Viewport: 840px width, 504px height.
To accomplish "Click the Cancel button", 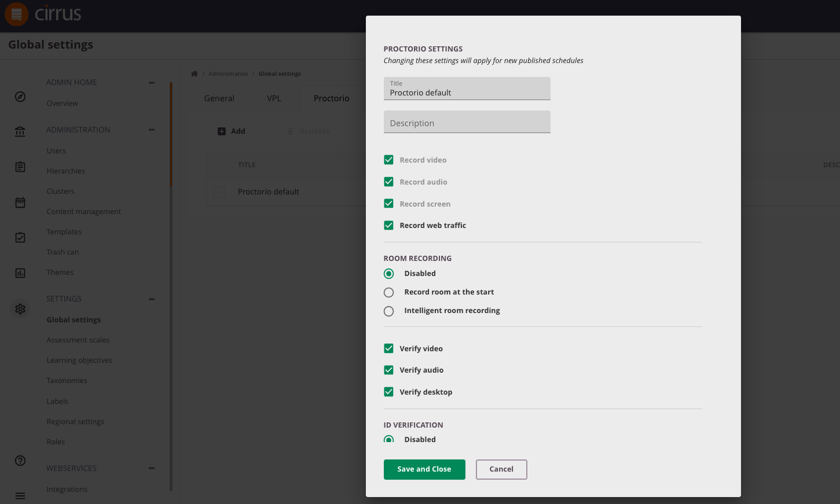I will pyautogui.click(x=501, y=469).
